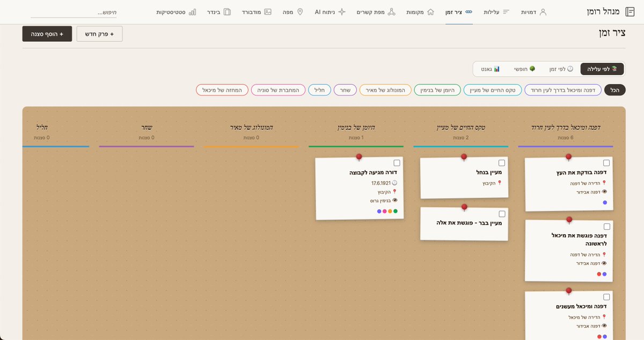The height and width of the screenshot is (340, 644).
Task: Toggle the הכל filter chip
Action: [x=615, y=90]
